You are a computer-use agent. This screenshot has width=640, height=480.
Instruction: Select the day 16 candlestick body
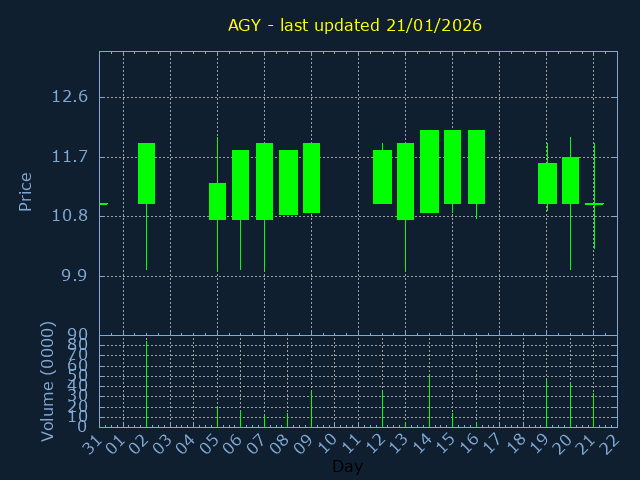tap(476, 167)
